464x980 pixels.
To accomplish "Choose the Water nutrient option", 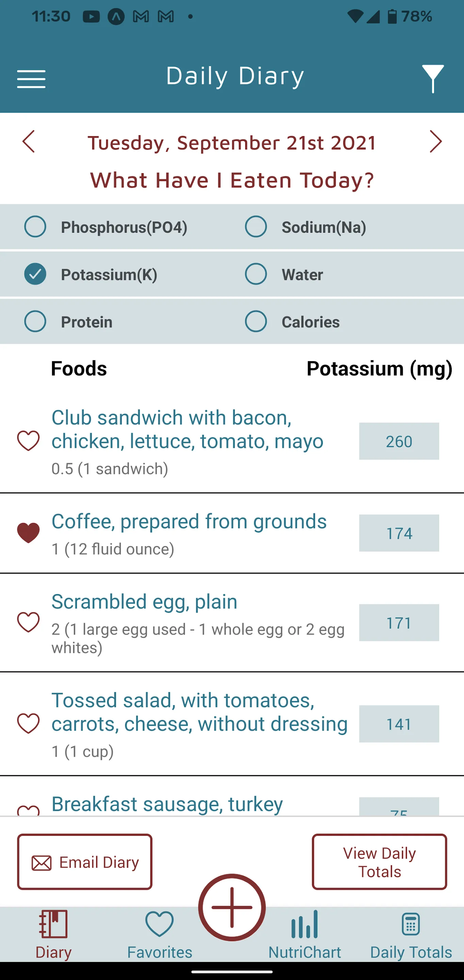I will (x=256, y=274).
